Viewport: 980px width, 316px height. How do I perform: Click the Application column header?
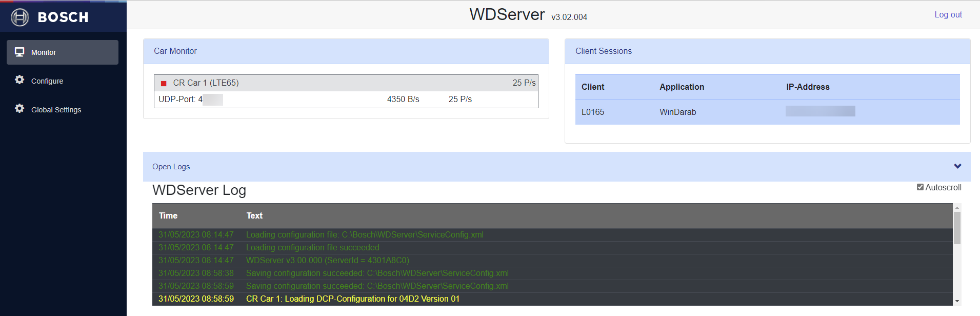(x=682, y=87)
